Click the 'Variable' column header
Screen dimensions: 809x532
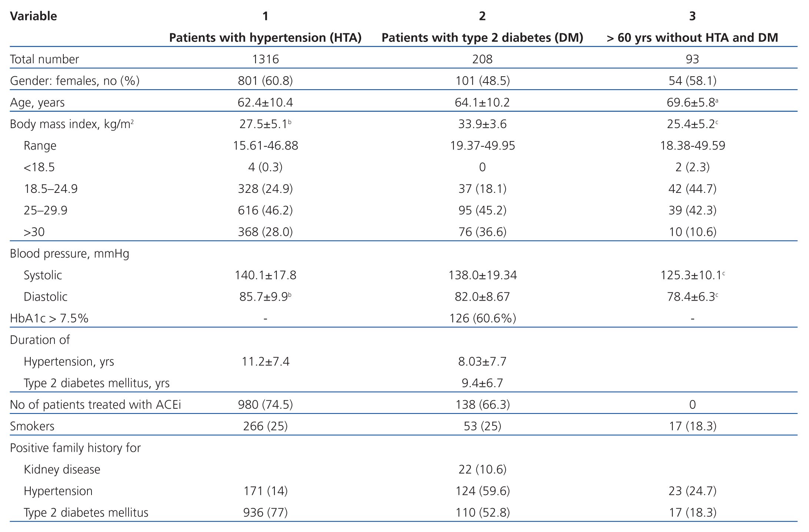[x=33, y=16]
